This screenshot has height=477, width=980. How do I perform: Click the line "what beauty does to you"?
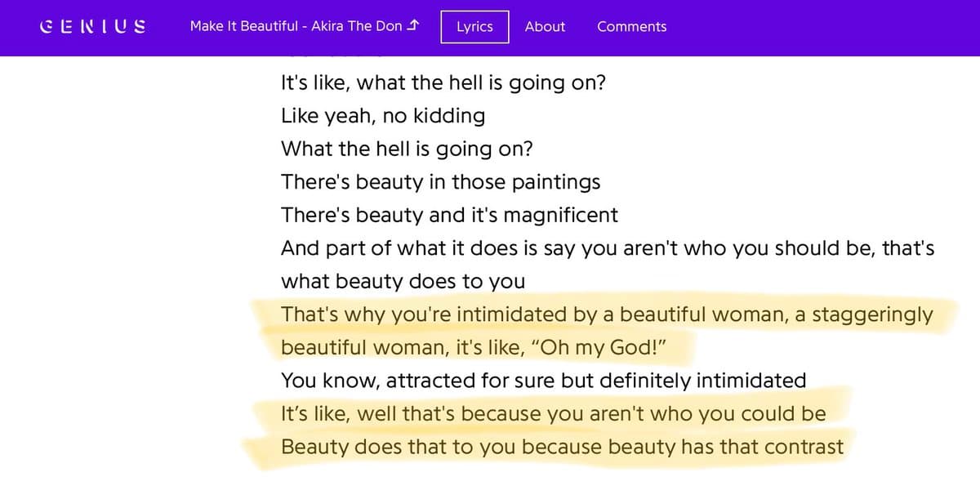pos(403,282)
